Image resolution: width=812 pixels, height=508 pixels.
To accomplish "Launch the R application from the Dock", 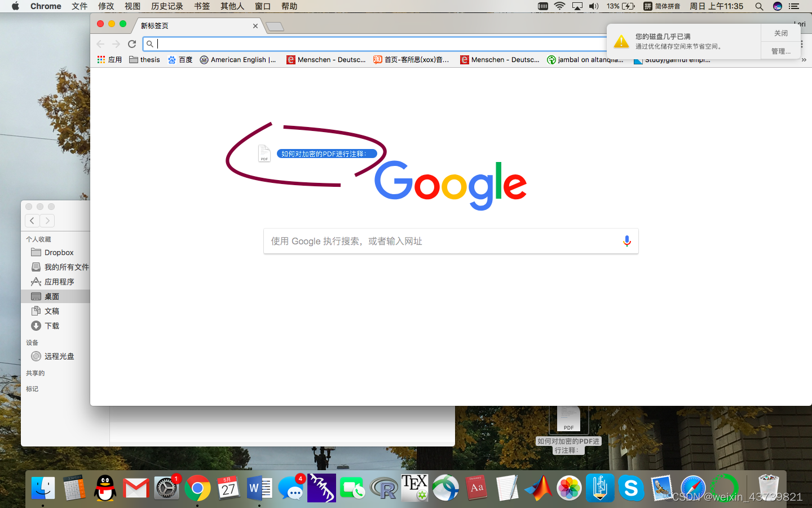I will click(384, 488).
